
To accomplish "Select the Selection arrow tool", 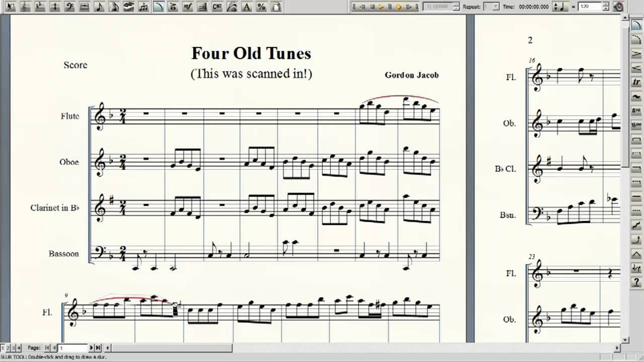I will click(x=11, y=7).
